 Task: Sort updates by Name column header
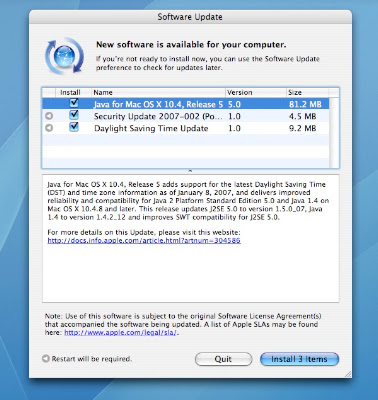click(x=158, y=92)
